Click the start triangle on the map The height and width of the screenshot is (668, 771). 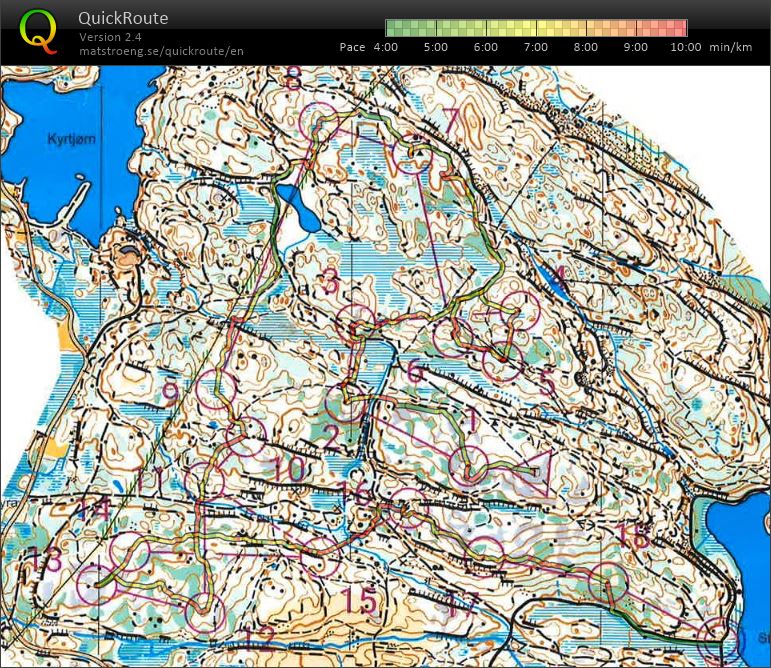click(x=534, y=472)
